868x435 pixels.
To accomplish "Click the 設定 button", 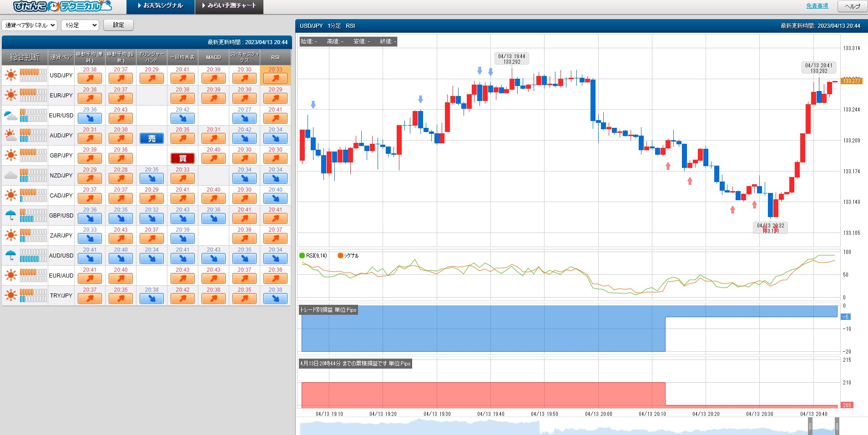I will tap(118, 25).
